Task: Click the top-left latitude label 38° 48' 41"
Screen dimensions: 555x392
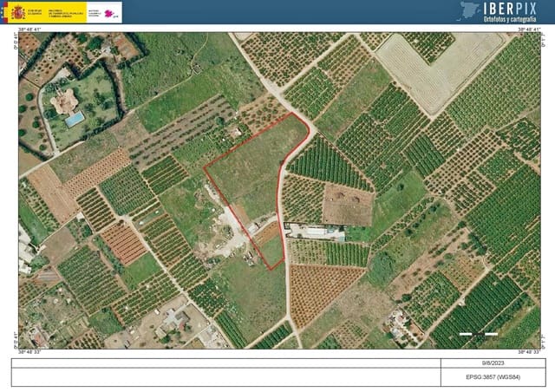Action: point(30,29)
